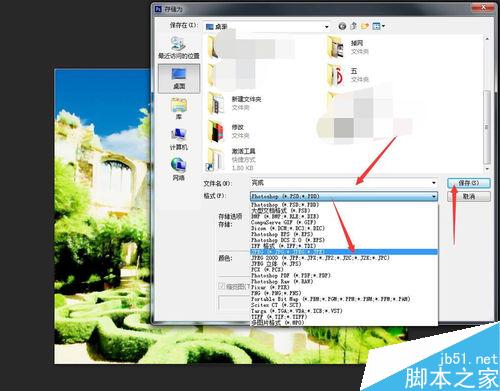This screenshot has width=500, height=391.
Task: Select the 修改 folder
Action: click(229, 131)
